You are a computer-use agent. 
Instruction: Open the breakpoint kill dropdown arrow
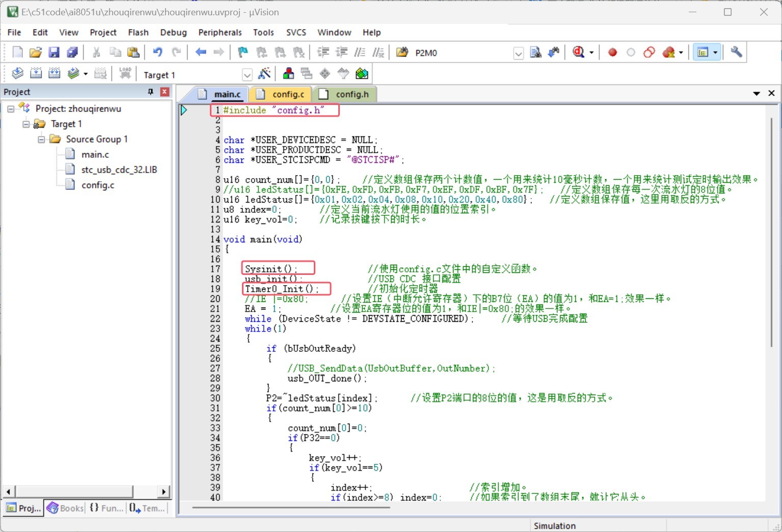[x=681, y=52]
